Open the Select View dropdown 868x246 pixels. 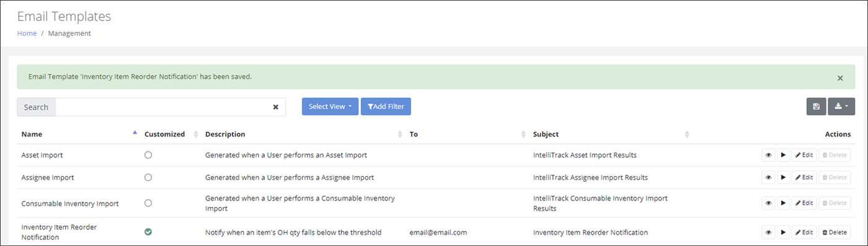point(330,107)
